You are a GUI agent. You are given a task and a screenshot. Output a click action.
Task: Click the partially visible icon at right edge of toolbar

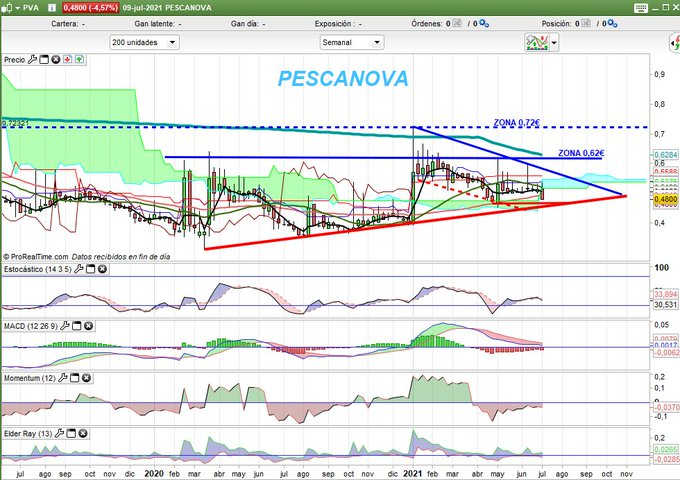tap(675, 42)
